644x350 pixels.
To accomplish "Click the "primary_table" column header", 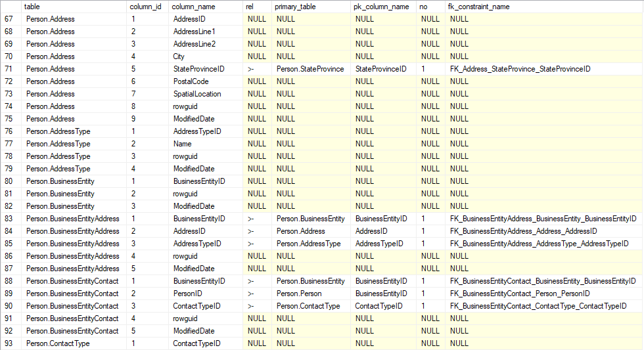I will (311, 7).
